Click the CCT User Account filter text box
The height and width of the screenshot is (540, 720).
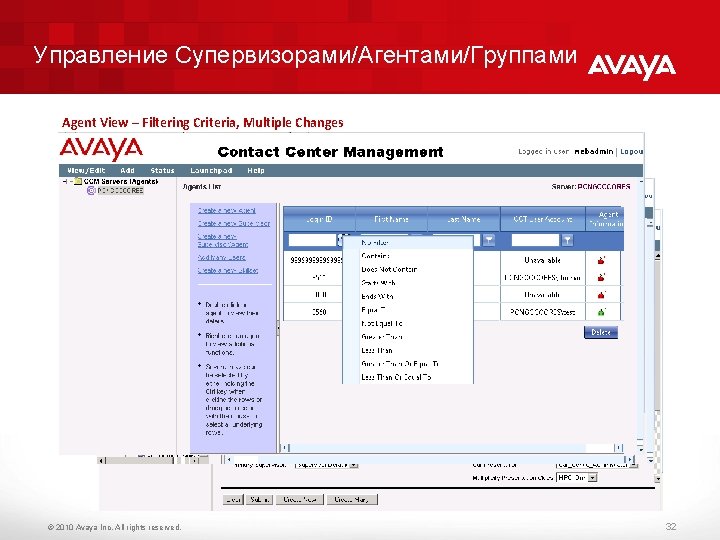point(535,240)
